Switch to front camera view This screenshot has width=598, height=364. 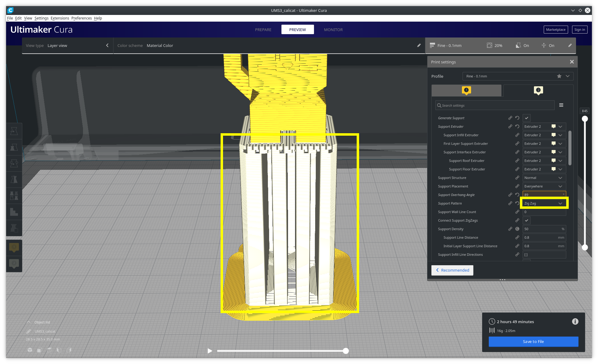coord(40,350)
